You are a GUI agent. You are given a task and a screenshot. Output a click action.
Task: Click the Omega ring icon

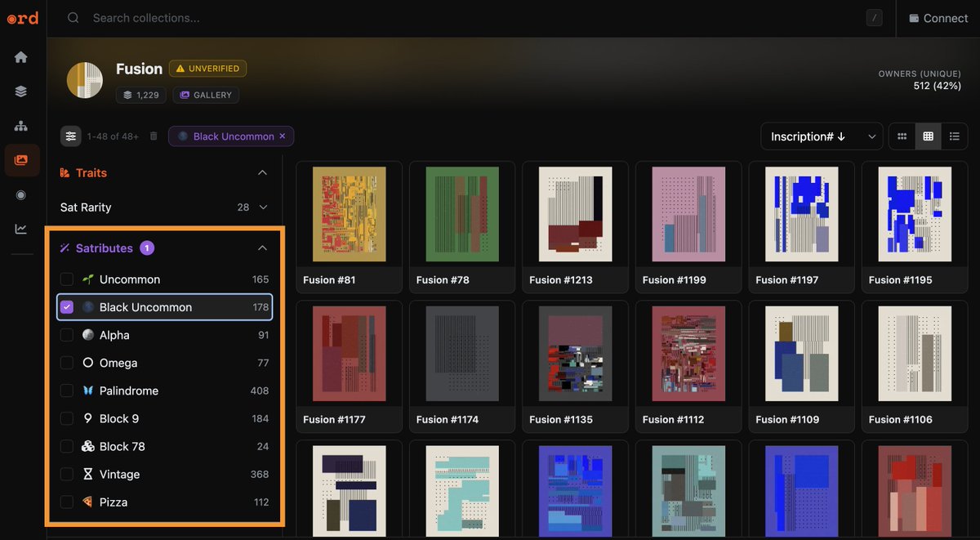pyautogui.click(x=88, y=363)
